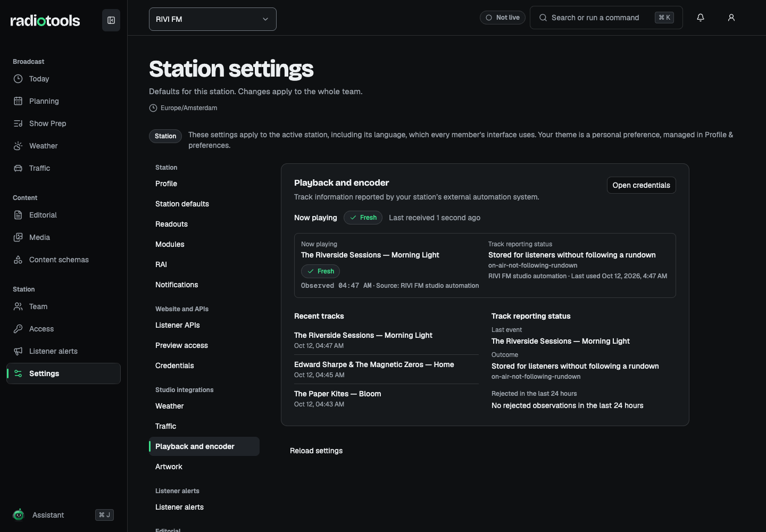Click the Show Prep list icon
Viewport: 766px width, 532px height.
click(18, 123)
